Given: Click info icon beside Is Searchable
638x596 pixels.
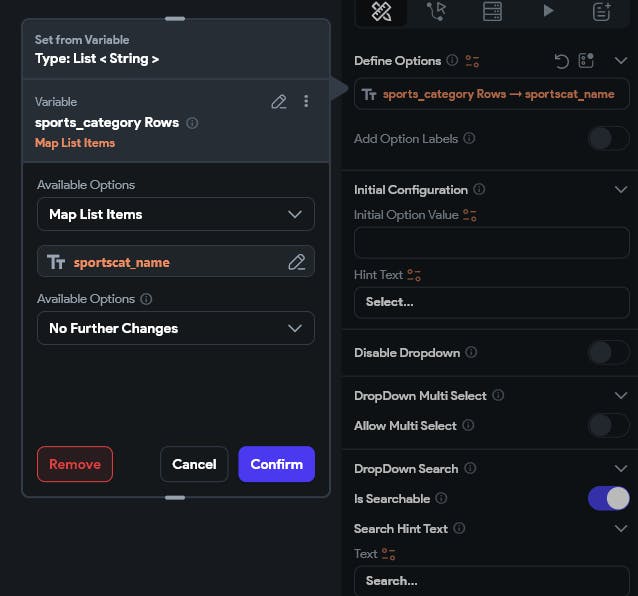Looking at the screenshot, I should point(441,498).
